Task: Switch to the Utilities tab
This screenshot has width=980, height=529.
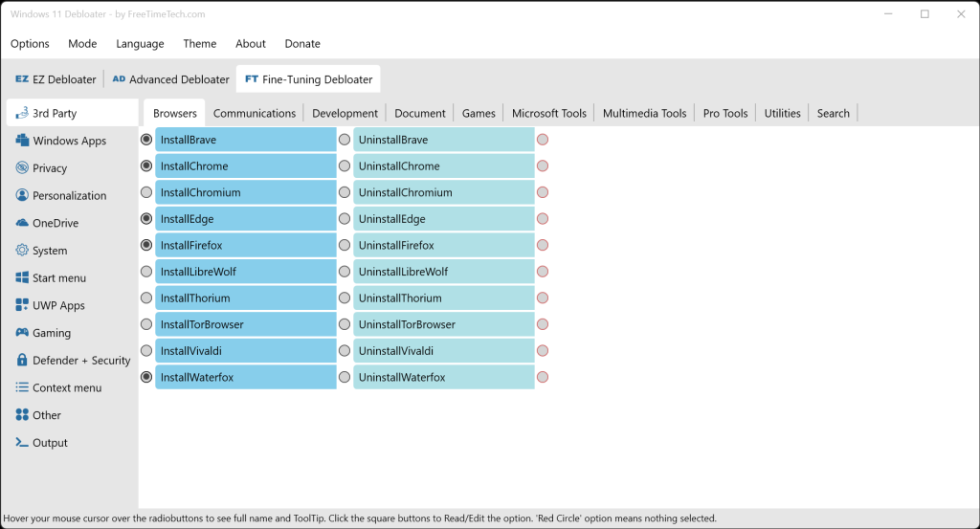Action: 783,113
